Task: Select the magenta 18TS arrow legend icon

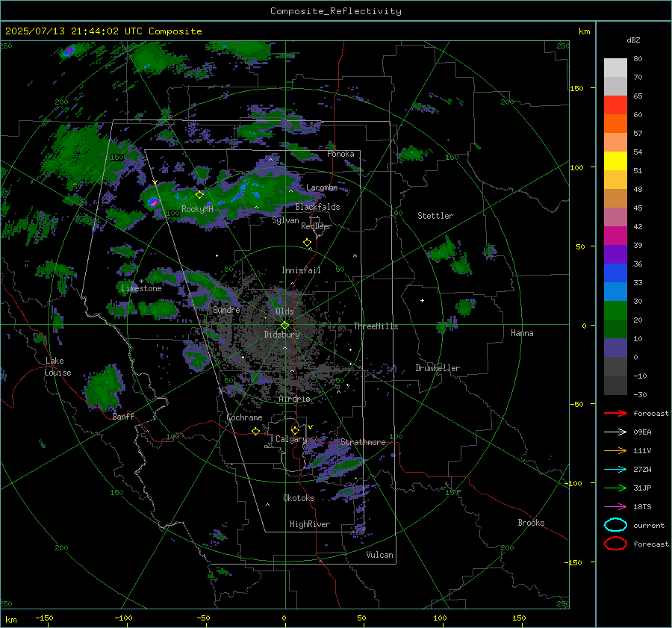Action: coord(615,507)
